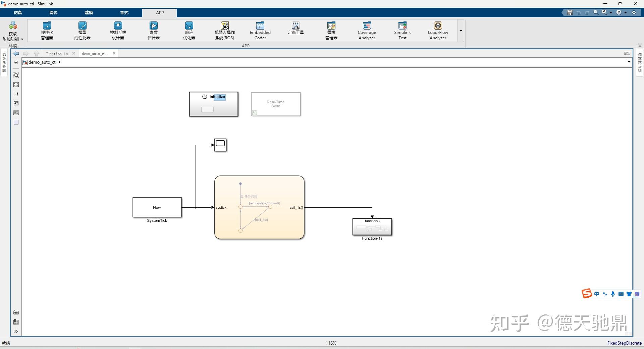644x349 pixels.
Task: Open the 属性检查器 side panel
Action: (640, 62)
